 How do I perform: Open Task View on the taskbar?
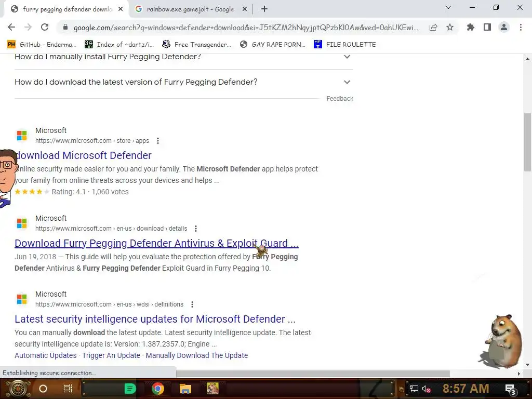point(68,389)
